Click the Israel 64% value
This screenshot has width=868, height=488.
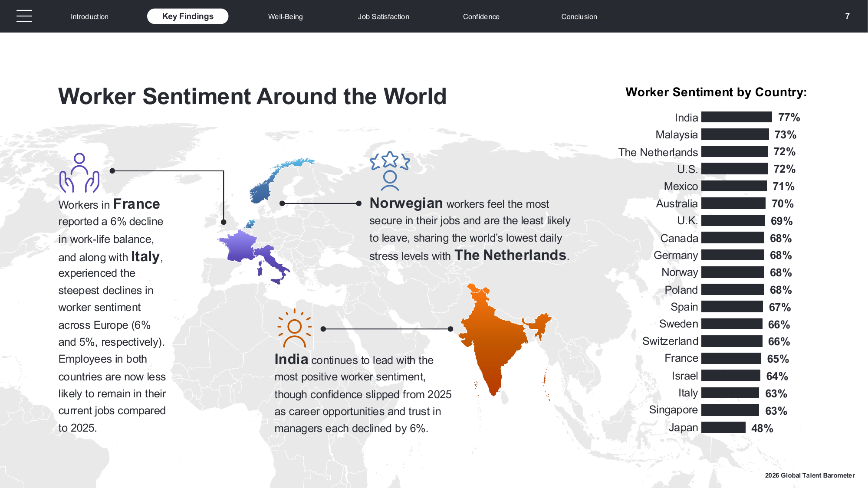coord(777,376)
